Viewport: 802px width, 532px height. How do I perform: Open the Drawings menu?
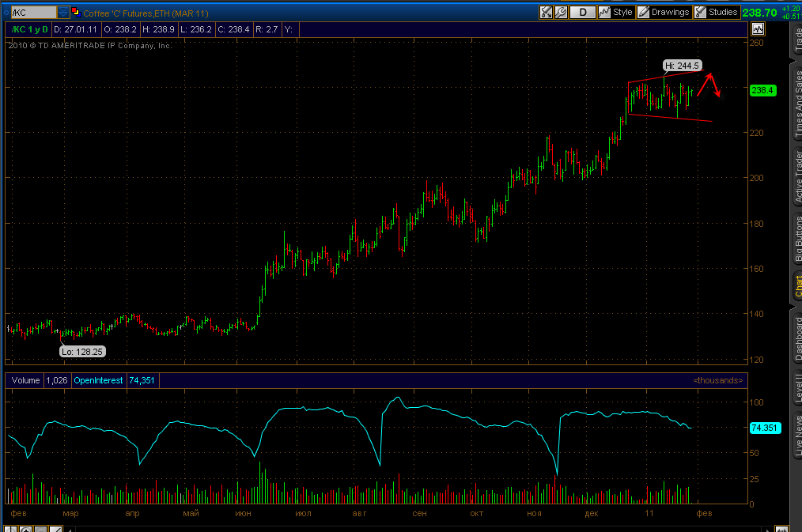664,13
